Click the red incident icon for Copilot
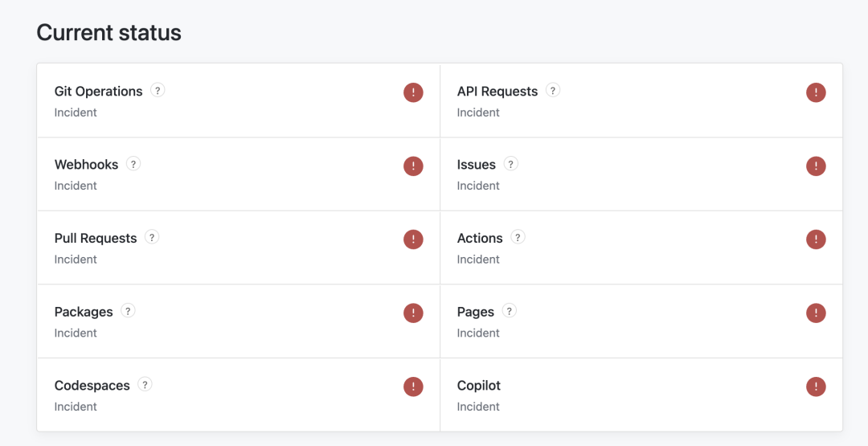The height and width of the screenshot is (446, 868). [816, 387]
